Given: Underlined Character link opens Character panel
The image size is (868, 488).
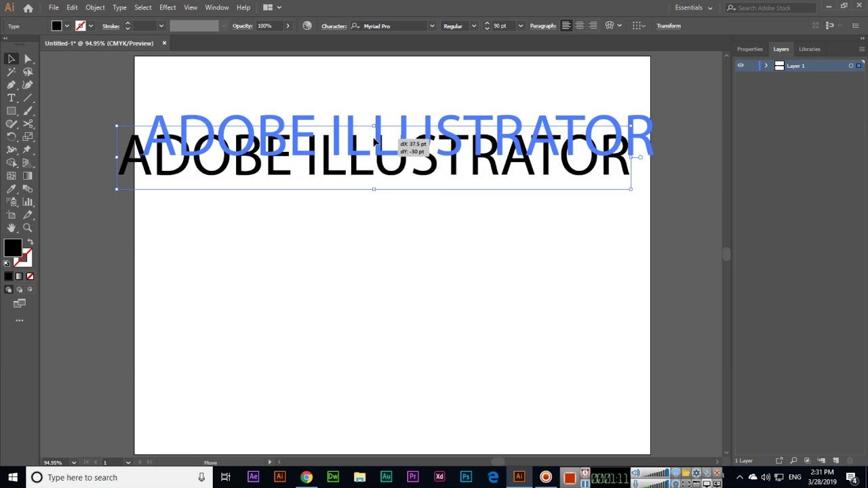Looking at the screenshot, I should pyautogui.click(x=334, y=26).
